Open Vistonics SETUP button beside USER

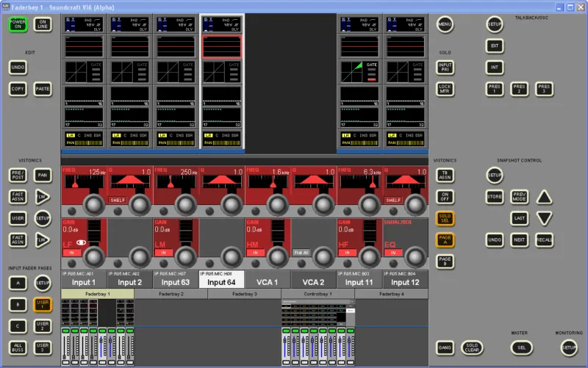click(x=43, y=218)
